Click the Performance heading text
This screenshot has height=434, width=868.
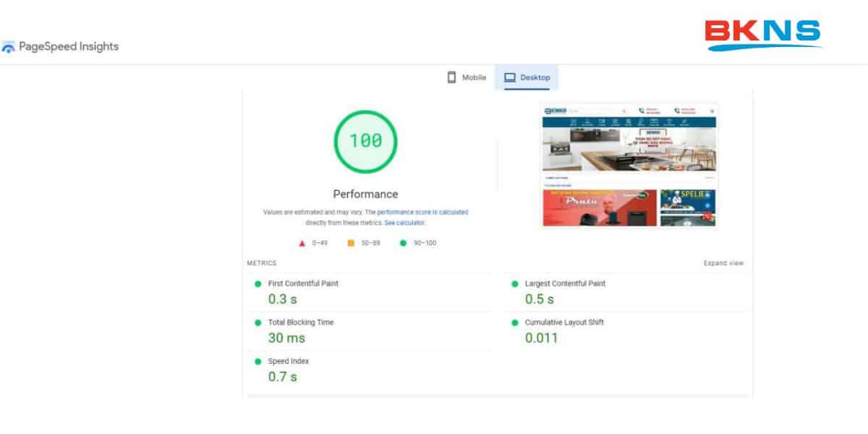[x=365, y=194]
